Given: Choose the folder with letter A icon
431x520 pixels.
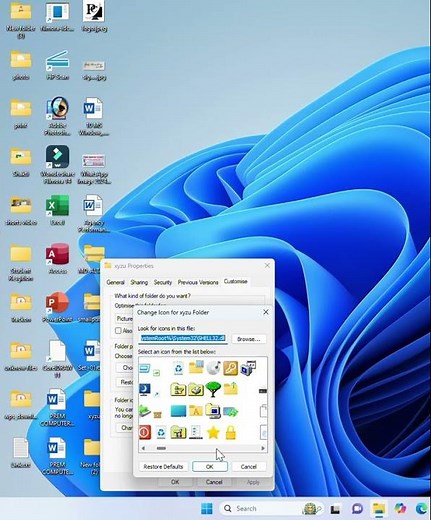Looking at the screenshot, I should click(x=196, y=411).
